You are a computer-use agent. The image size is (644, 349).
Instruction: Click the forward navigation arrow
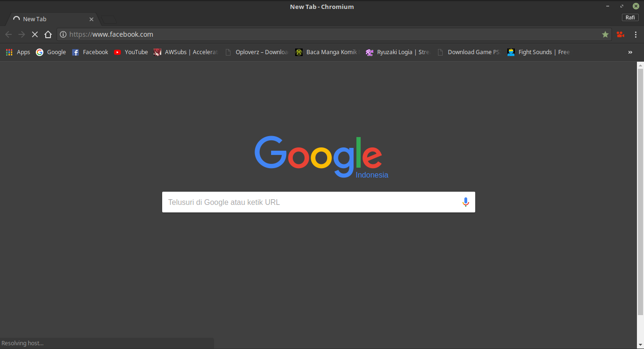[x=22, y=34]
